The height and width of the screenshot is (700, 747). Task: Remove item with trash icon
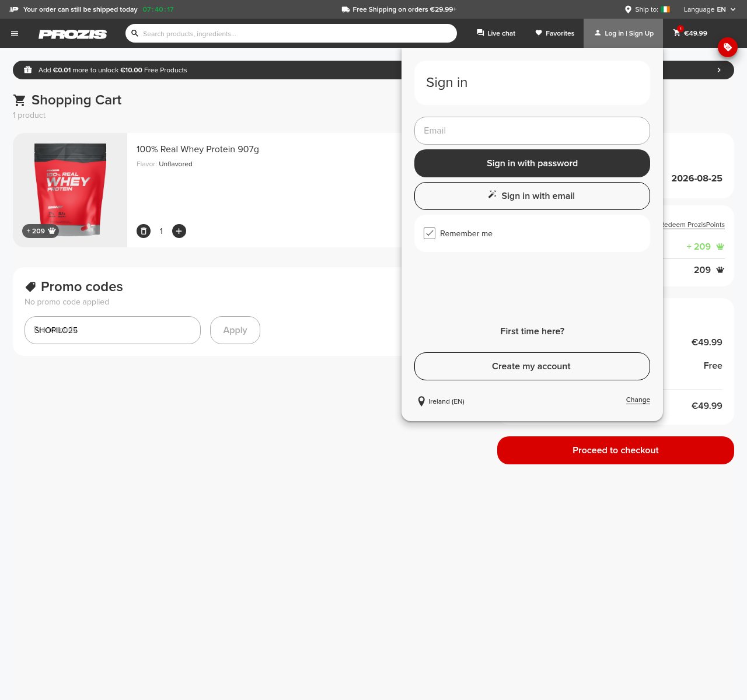coord(144,231)
